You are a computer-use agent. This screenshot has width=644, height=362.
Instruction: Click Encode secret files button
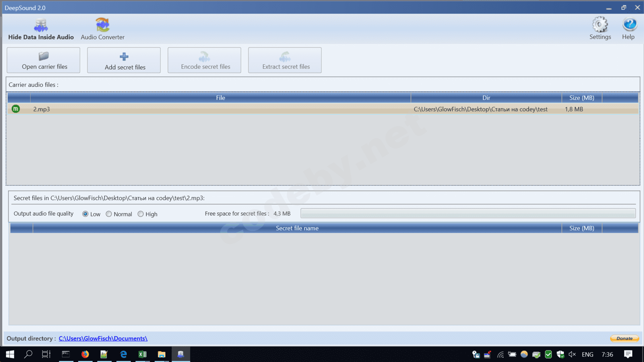click(x=204, y=60)
